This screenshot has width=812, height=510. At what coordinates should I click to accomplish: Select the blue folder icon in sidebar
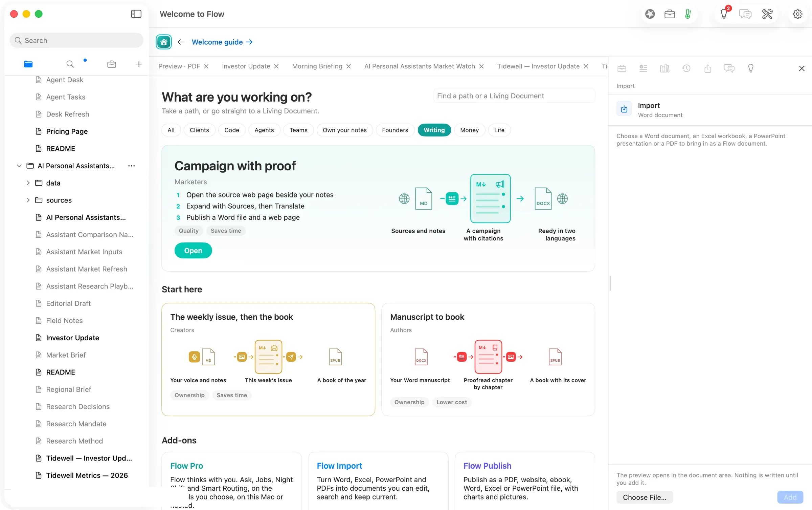(x=28, y=64)
